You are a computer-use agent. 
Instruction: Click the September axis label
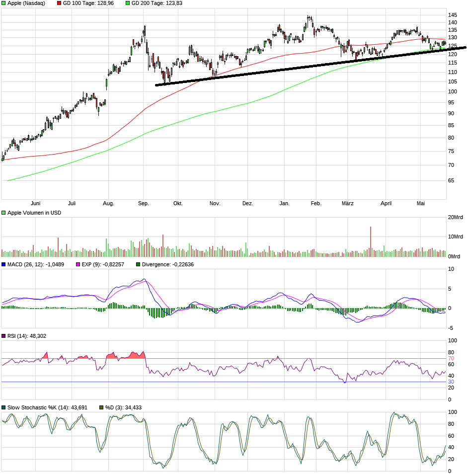[x=143, y=203]
